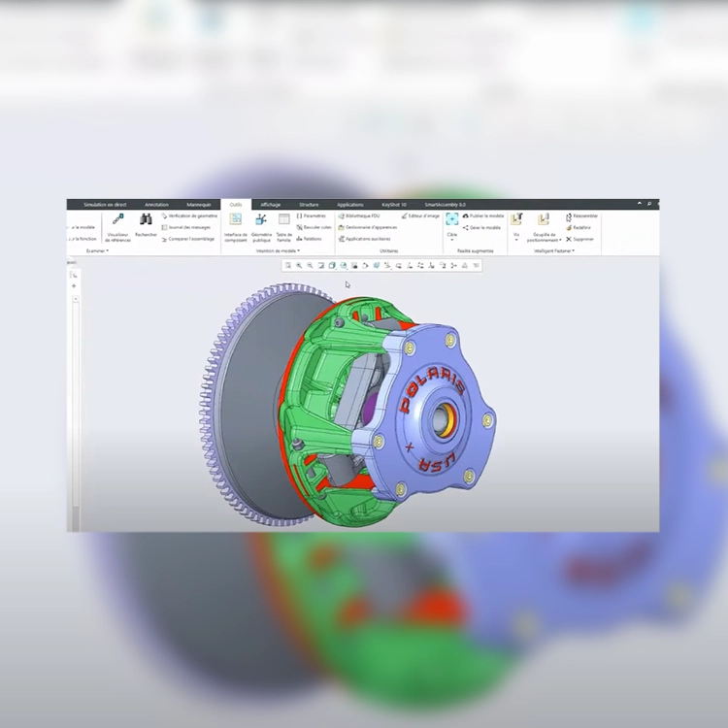This screenshot has height=728, width=728.
Task: Open the Relations editor
Action: coord(309,239)
